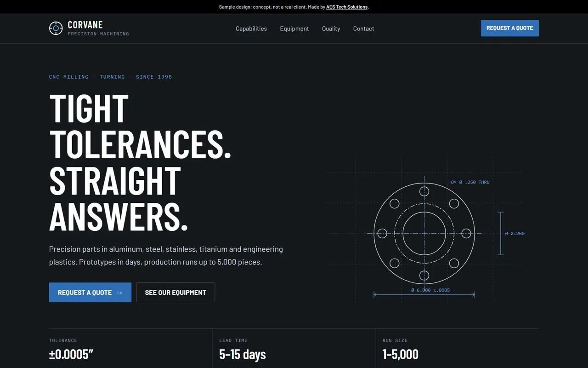Follow the AES Tech Solutions link
The width and height of the screenshot is (588, 368).
(347, 7)
